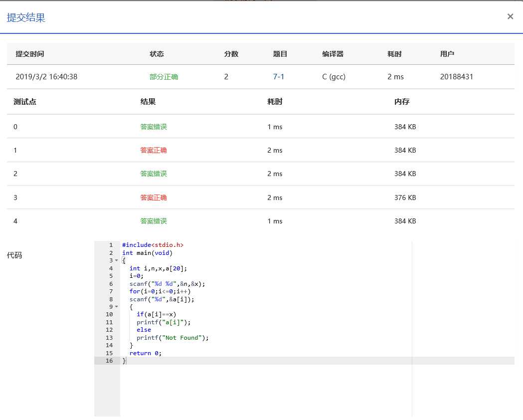Click code line int i,n,x,a[20];
Screen dimensions: 523x420
click(158, 268)
